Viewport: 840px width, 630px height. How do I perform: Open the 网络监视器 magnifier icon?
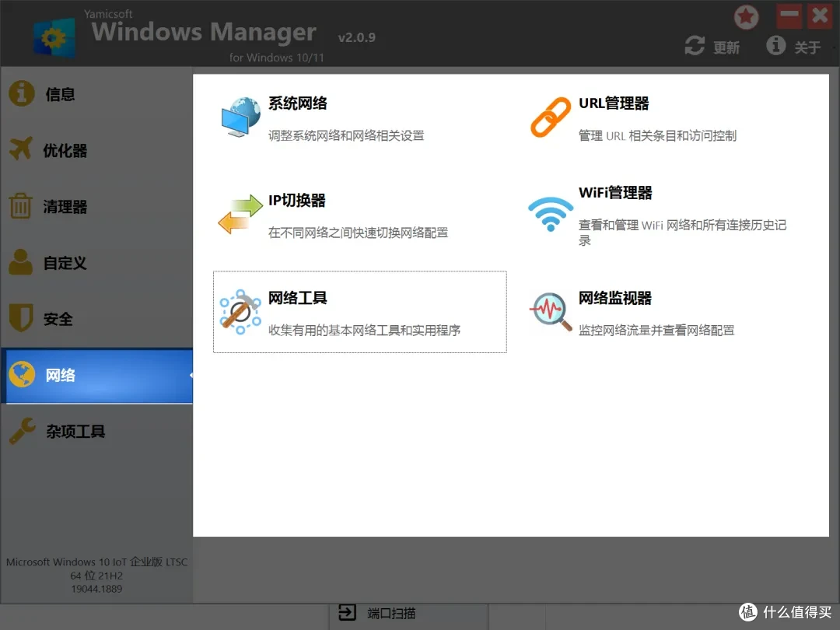(551, 312)
